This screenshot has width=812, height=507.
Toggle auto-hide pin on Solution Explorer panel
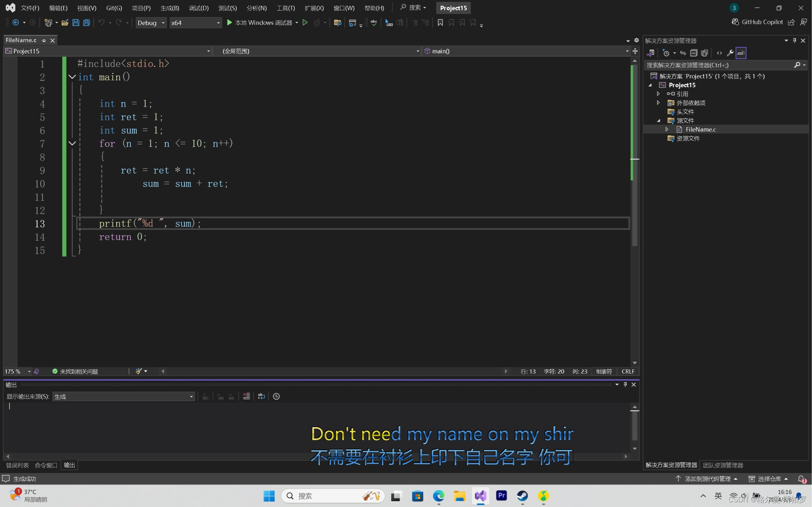[x=795, y=40]
